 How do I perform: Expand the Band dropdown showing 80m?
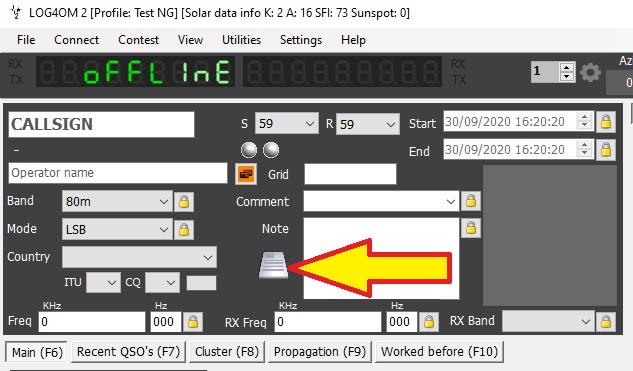point(163,201)
